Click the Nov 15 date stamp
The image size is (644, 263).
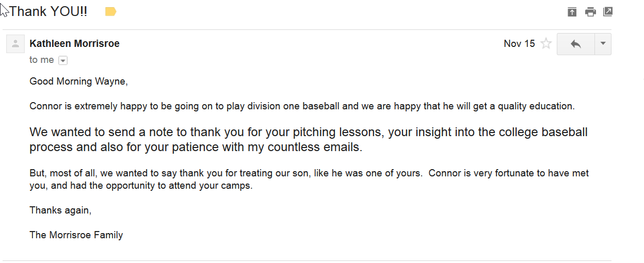tap(519, 44)
